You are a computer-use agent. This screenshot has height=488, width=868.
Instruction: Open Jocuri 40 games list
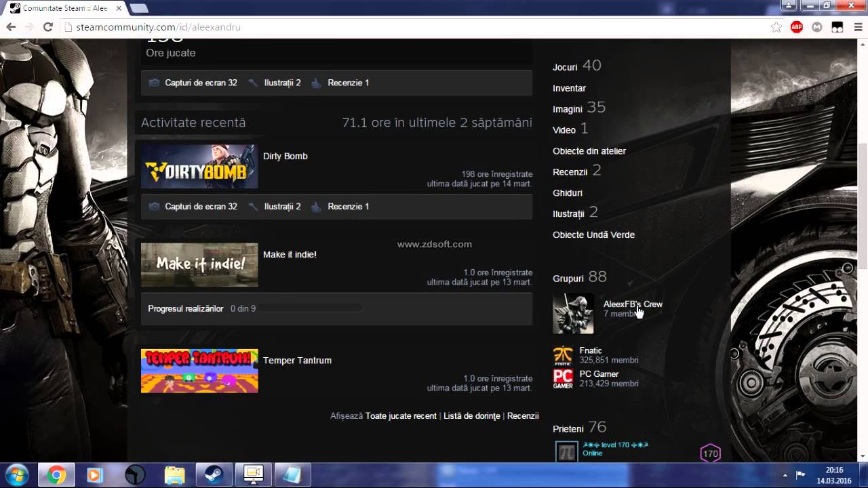[x=577, y=66]
